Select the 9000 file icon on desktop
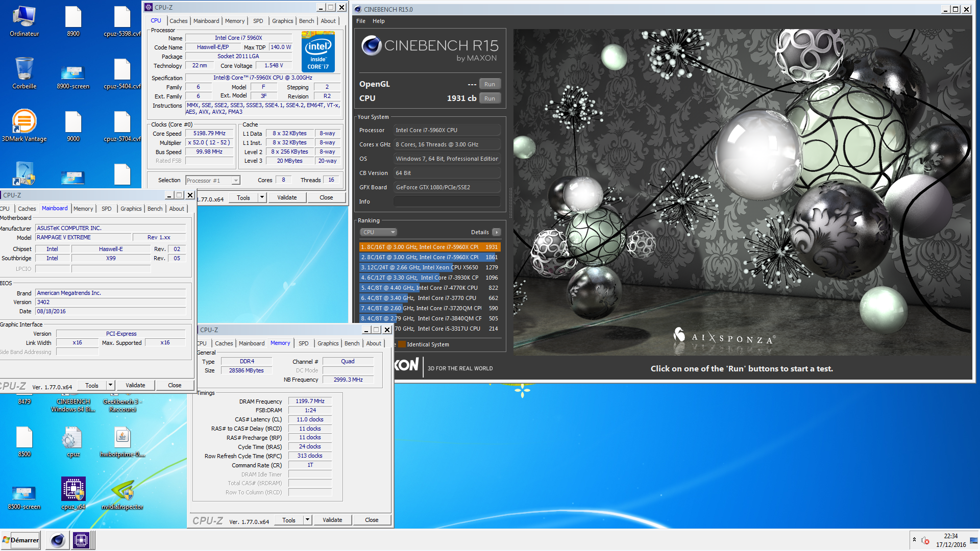 click(x=73, y=126)
